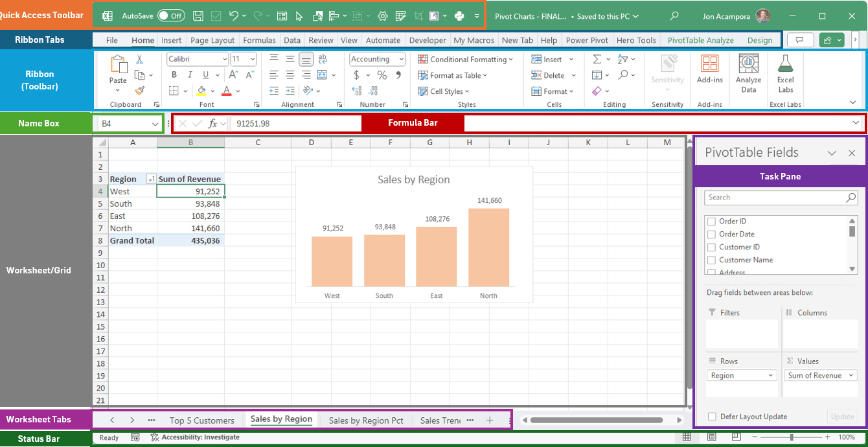Click the Insert Function fx icon
Viewport: 868px width, 447px height.
click(x=212, y=124)
